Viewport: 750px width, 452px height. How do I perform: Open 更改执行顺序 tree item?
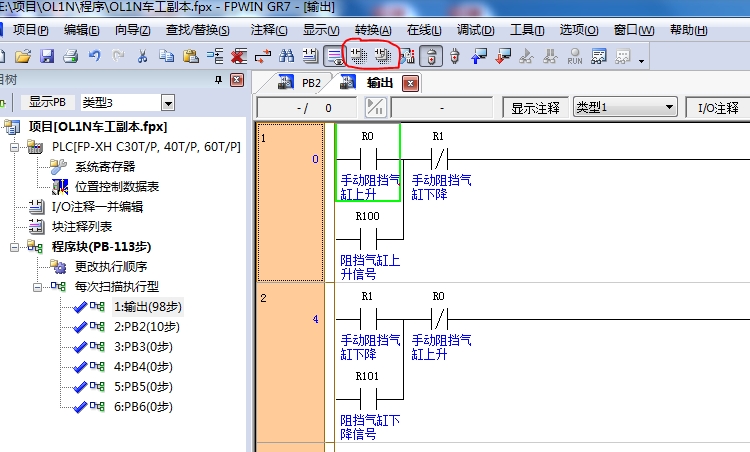(x=111, y=266)
